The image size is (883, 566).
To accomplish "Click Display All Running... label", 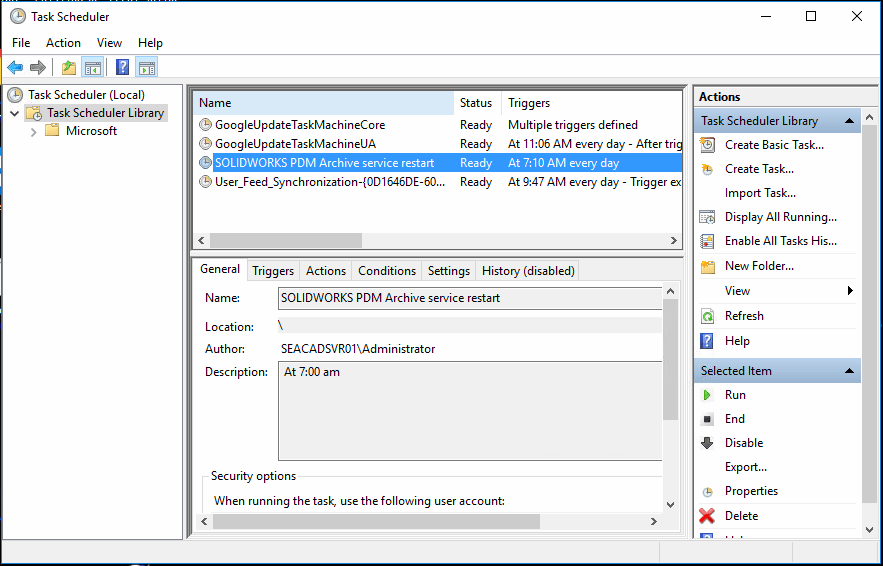I will pos(781,217).
